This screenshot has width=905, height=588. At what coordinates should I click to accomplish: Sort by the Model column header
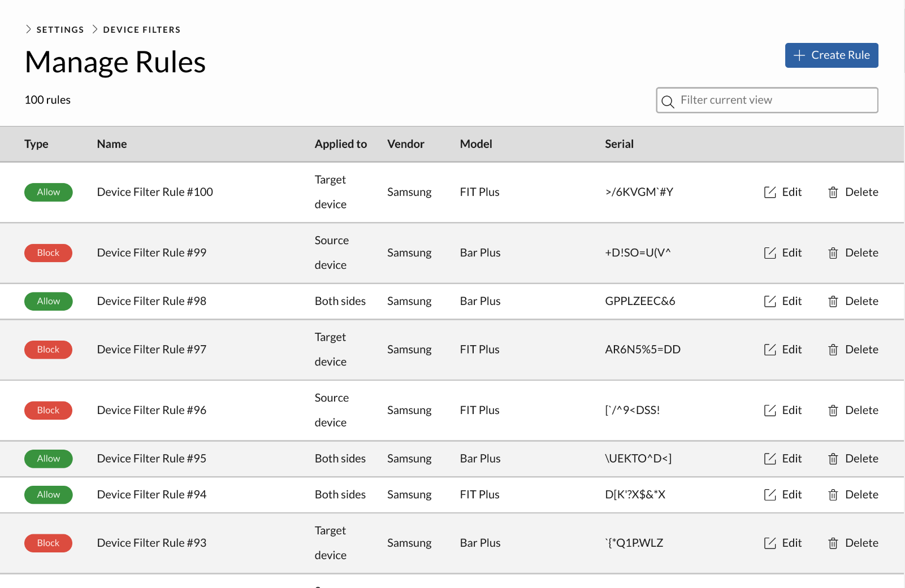click(476, 144)
